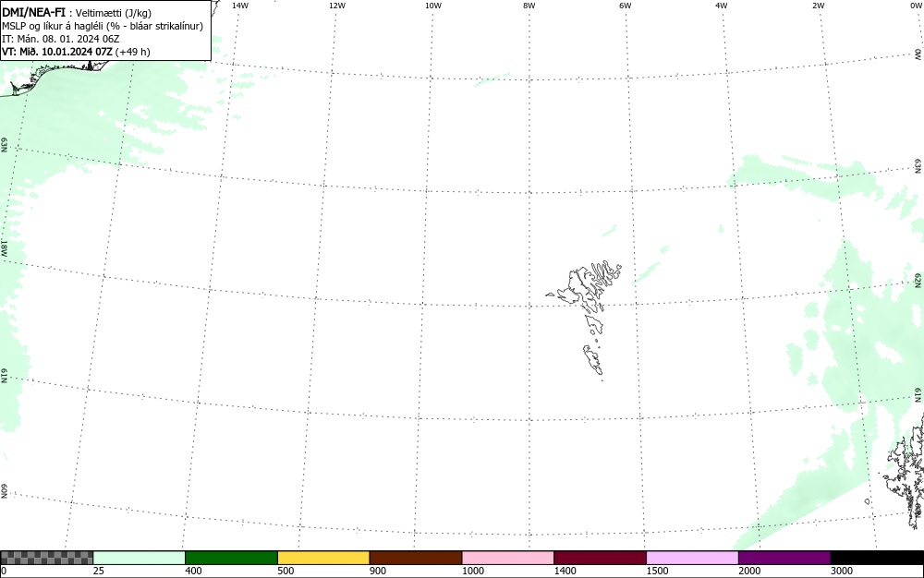Click the legend value '1400'
Screen dimensions: 924x578
click(565, 571)
